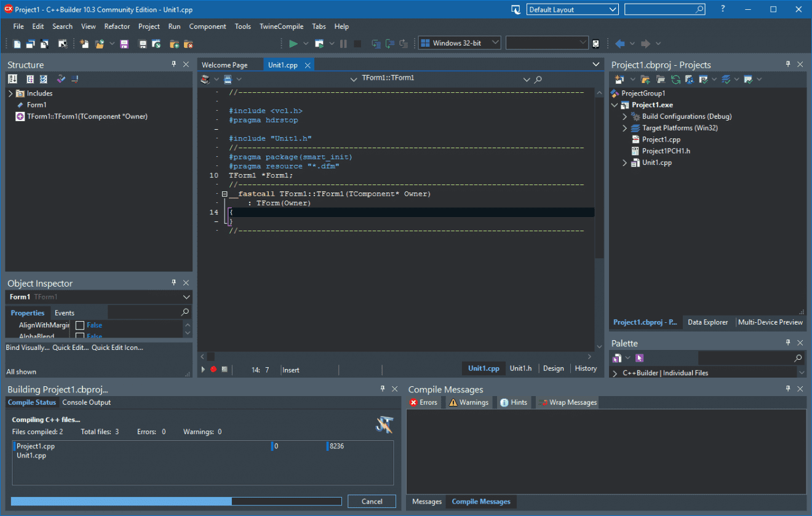The image size is (812, 516).
Task: Click the device selector icon beside empty combo
Action: (595, 44)
